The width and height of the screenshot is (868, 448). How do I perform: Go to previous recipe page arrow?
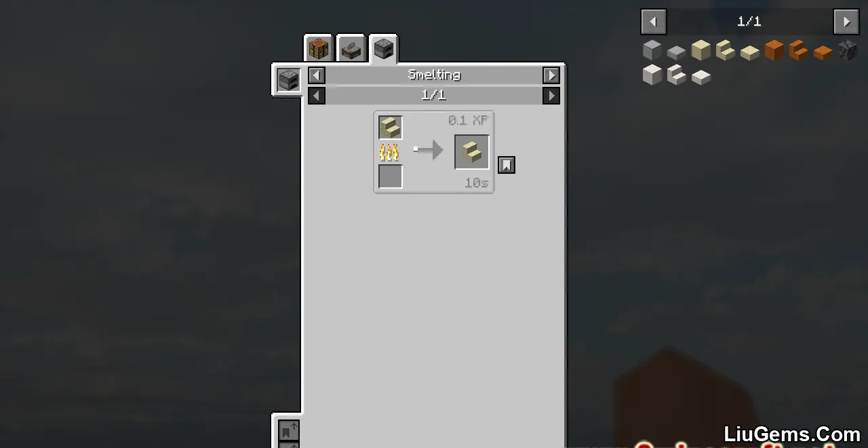coord(317,96)
